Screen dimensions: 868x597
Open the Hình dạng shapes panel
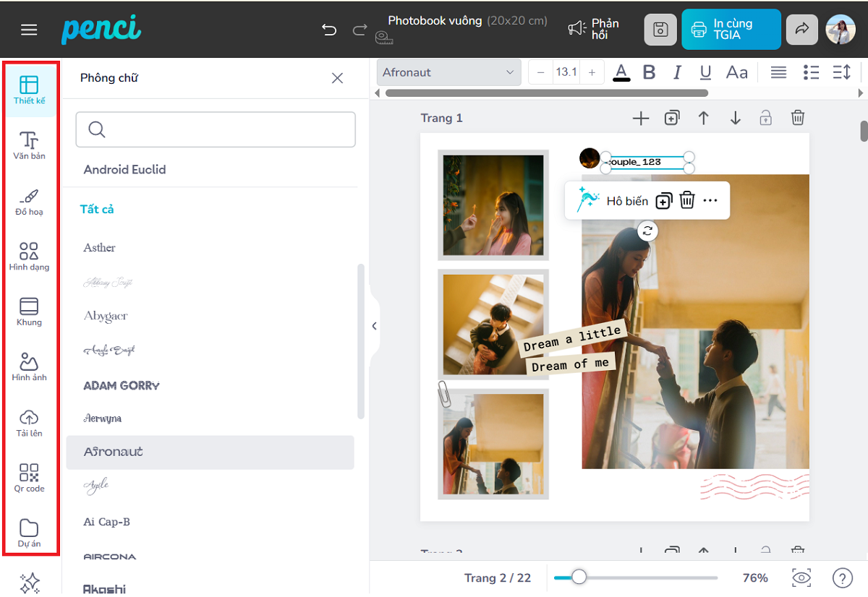coord(29,257)
